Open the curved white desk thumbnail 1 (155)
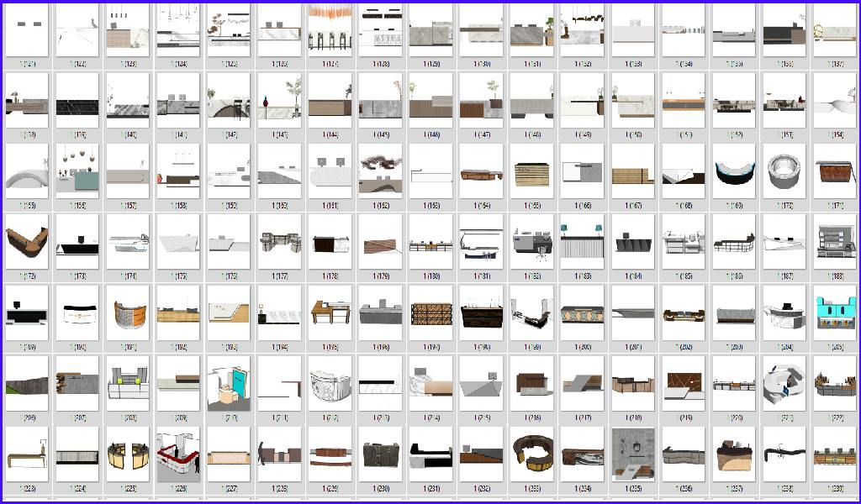Viewport: 861px width, 504px height. (x=26, y=171)
